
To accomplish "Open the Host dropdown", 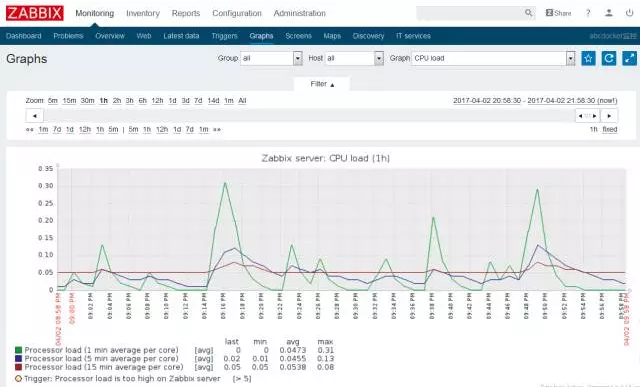I will [x=355, y=59].
